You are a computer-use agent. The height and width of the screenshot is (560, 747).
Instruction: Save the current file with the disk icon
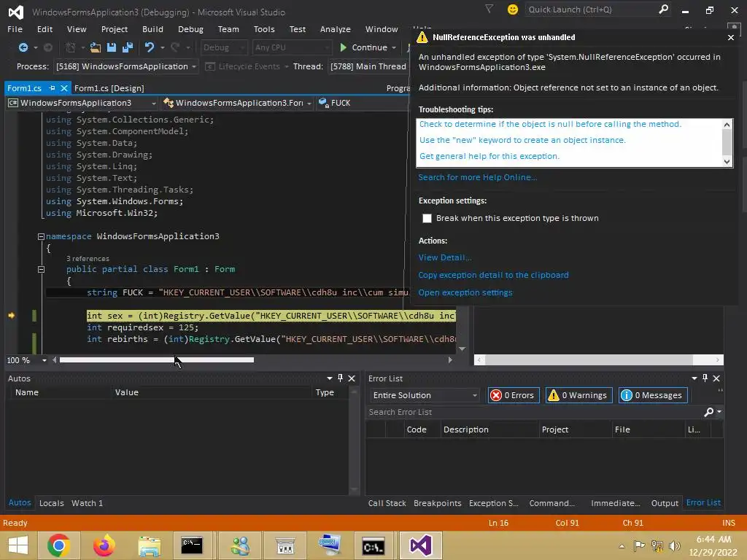pos(112,47)
